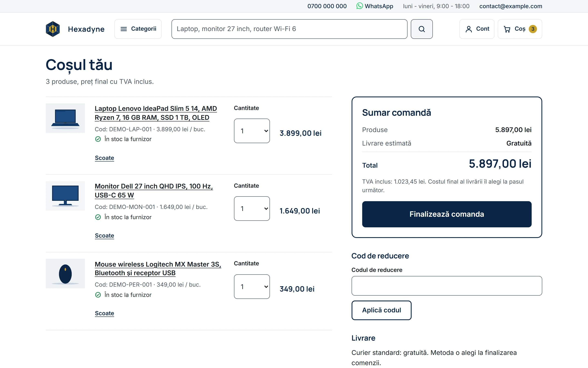Focus the product search field
The height and width of the screenshot is (368, 588).
[x=289, y=29]
